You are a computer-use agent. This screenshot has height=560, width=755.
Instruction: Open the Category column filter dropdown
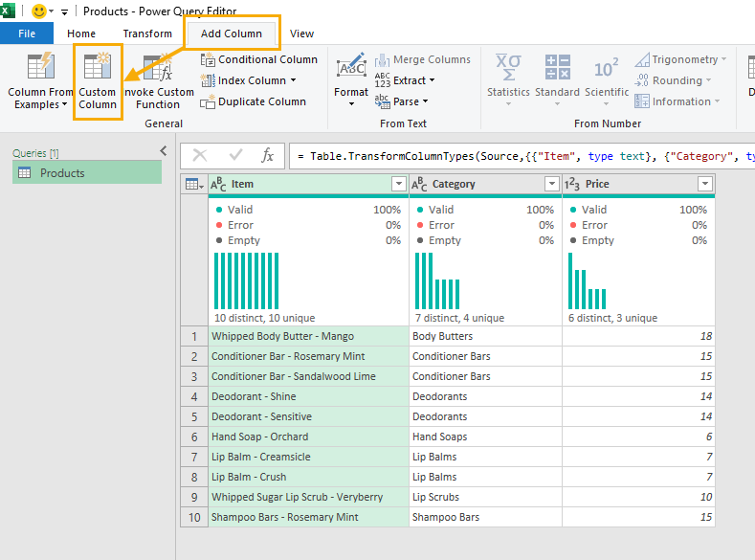pos(552,184)
